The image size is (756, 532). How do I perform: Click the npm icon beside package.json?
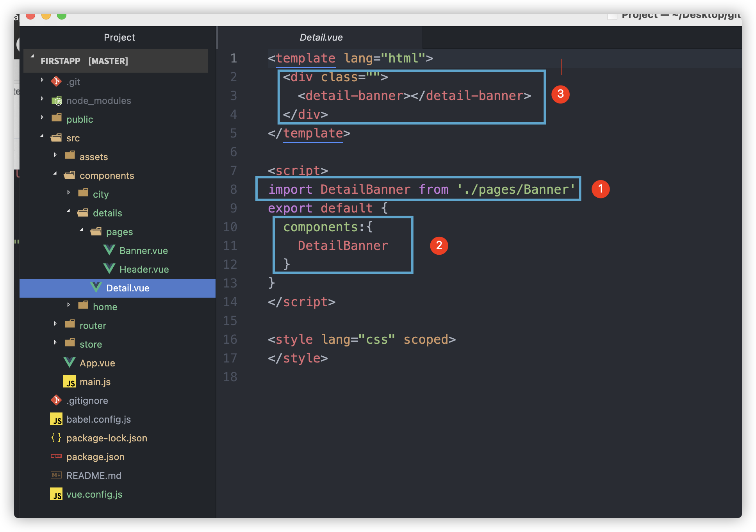56,456
